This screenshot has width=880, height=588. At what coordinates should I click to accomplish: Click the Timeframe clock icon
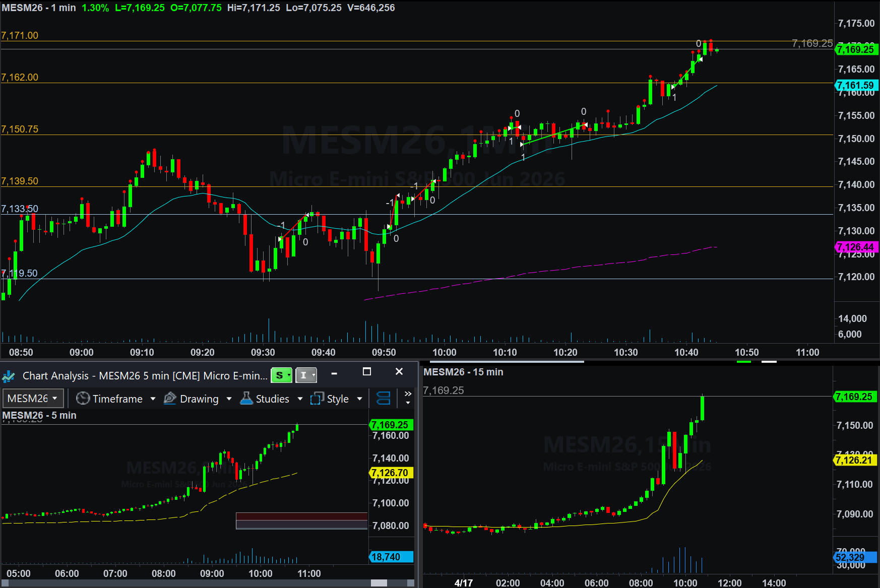83,399
